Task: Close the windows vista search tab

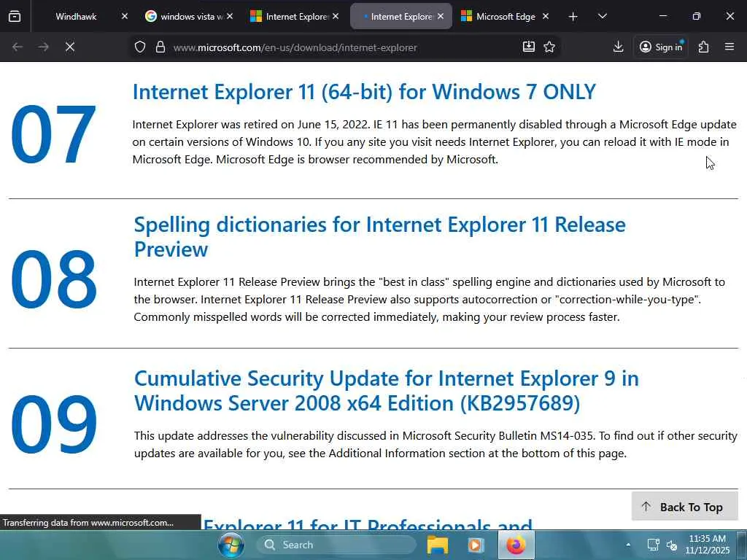Action: [x=230, y=16]
